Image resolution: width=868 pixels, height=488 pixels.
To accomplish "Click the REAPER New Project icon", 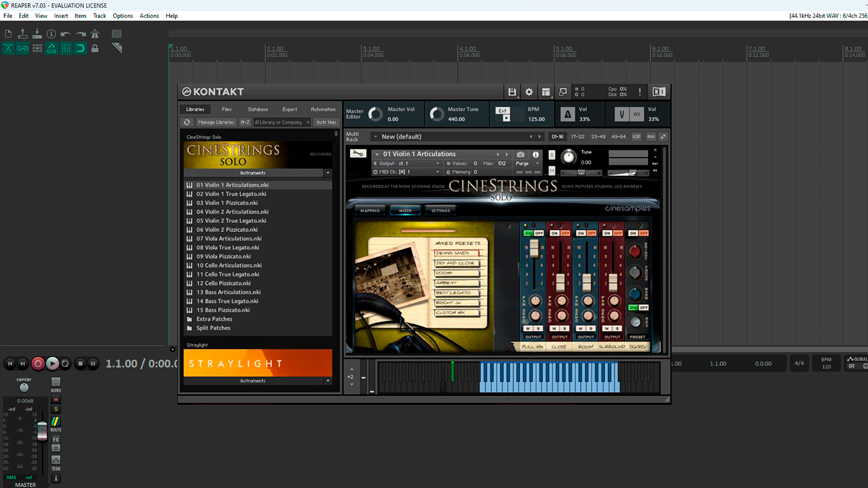I will pyautogui.click(x=8, y=34).
